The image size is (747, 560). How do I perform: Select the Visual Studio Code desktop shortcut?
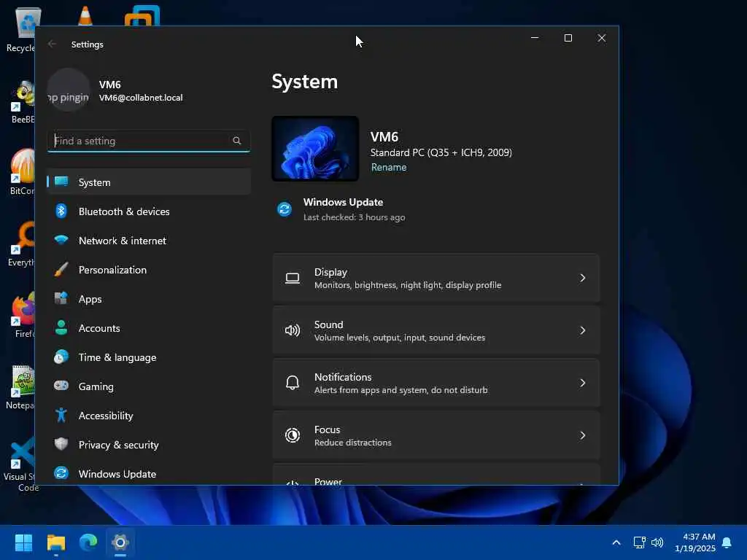point(22,464)
